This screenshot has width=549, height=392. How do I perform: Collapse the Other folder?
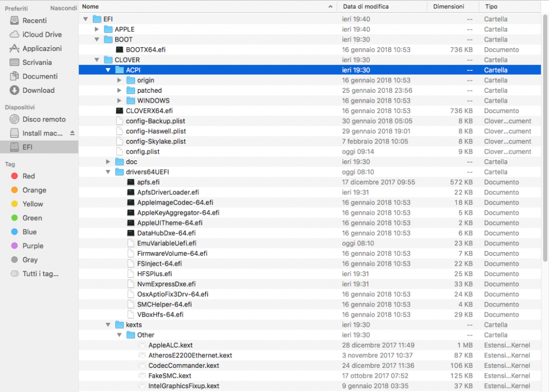[x=119, y=335]
